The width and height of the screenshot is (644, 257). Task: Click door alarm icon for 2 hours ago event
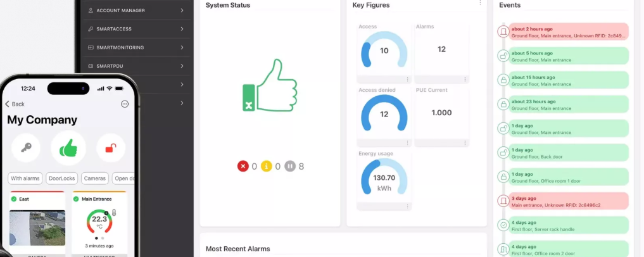(503, 32)
